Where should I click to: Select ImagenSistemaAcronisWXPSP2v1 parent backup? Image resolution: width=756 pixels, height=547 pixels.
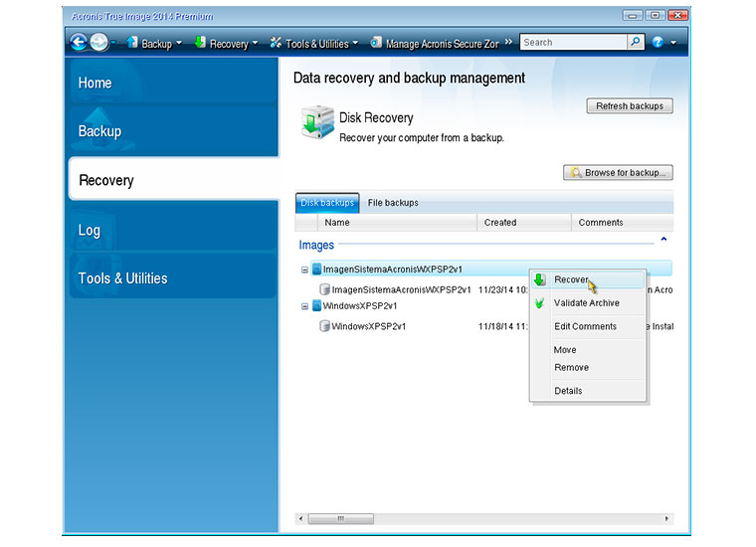490,269
